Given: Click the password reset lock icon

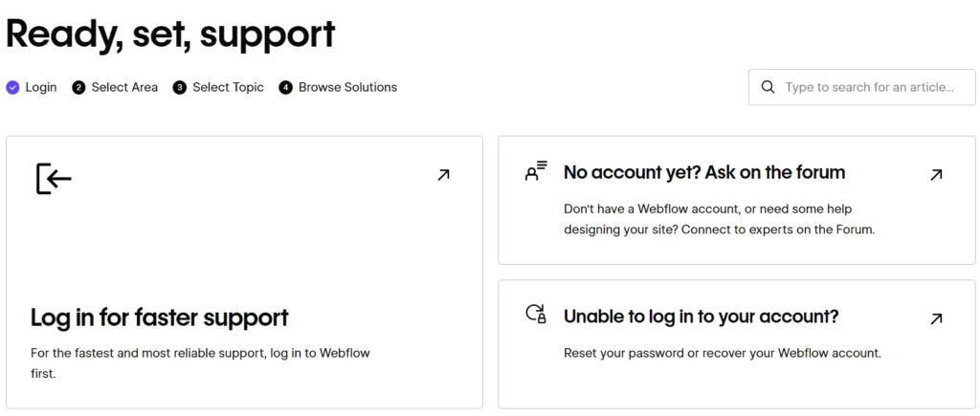Looking at the screenshot, I should pos(536,315).
